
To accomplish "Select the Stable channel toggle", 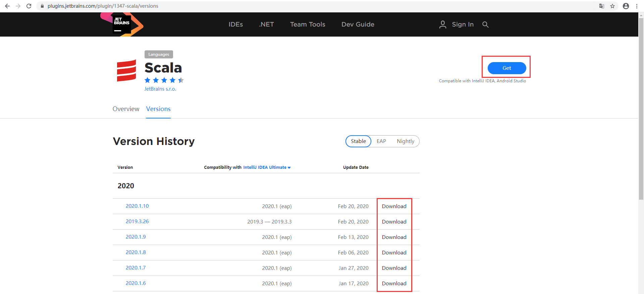I will pyautogui.click(x=358, y=141).
